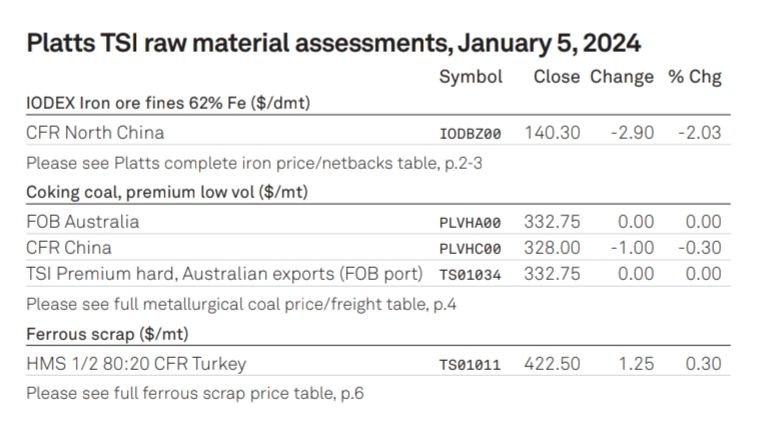Screen dimensions: 768x431
Task: Click the 140.30 close price
Action: (x=552, y=133)
